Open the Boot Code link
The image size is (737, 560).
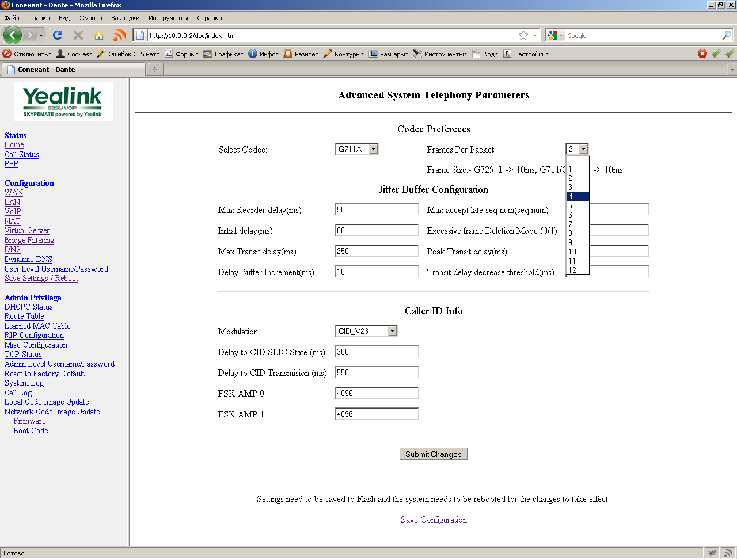point(31,431)
